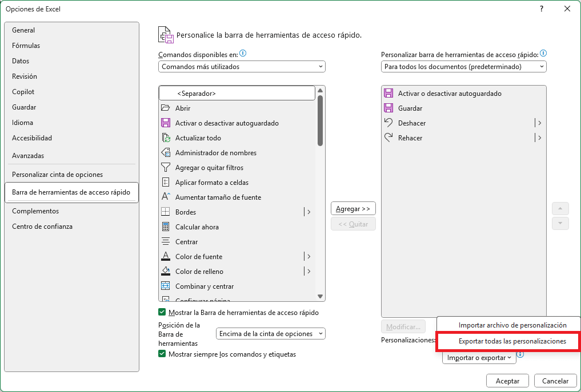This screenshot has width=581, height=392.
Task: Open the Guardar options category in sidebar
Action: click(x=71, y=107)
